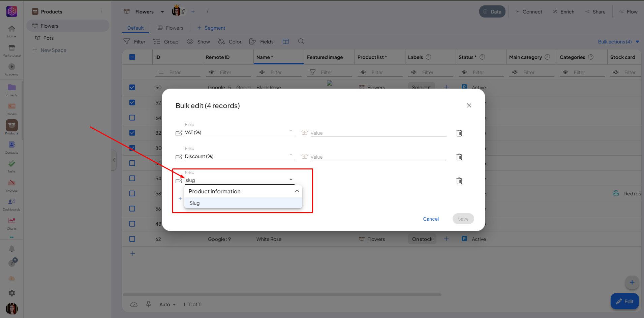
Task: Collapse the Product information group
Action: click(297, 191)
